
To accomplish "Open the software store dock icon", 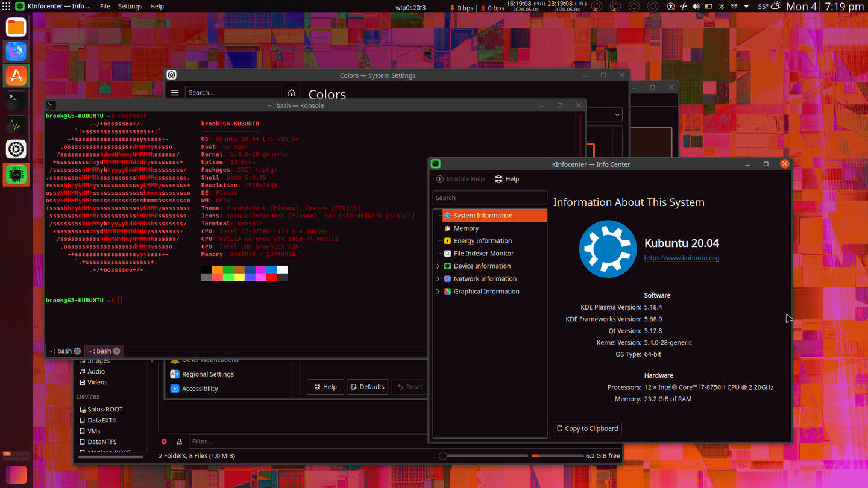I will 16,76.
